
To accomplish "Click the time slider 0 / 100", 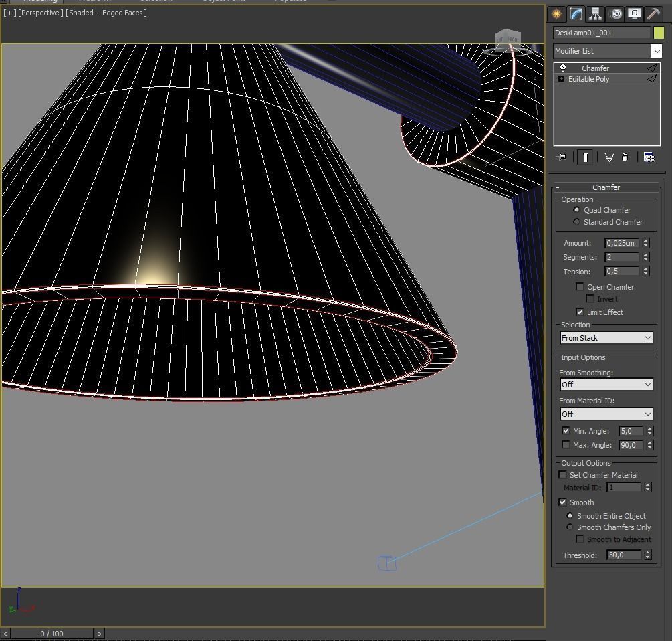I will click(52, 633).
